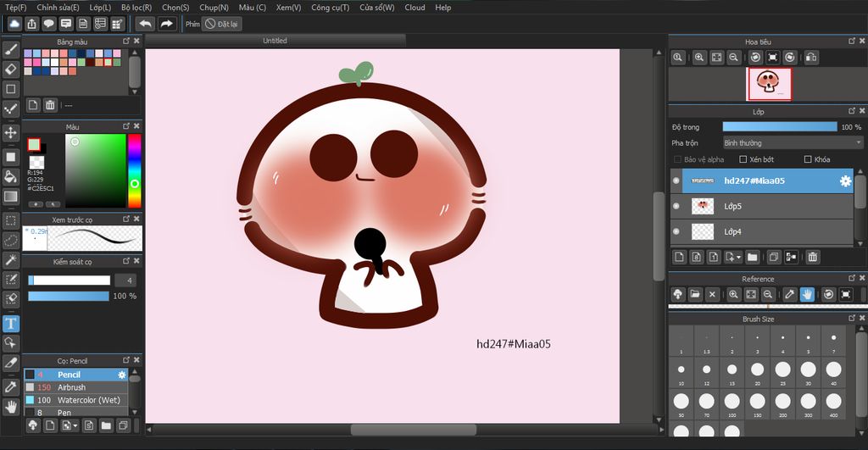Image resolution: width=868 pixels, height=450 pixels.
Task: Detach the Brush Size panel
Action: coord(852,318)
